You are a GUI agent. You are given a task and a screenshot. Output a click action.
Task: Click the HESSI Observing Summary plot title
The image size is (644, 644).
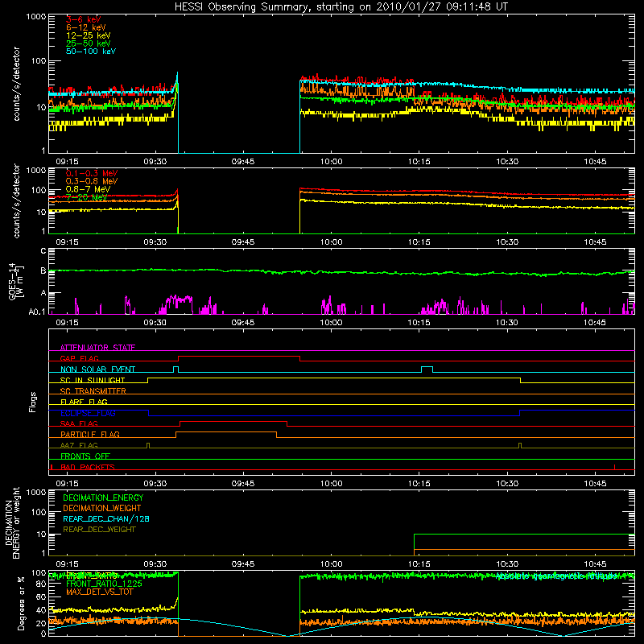[341, 7]
